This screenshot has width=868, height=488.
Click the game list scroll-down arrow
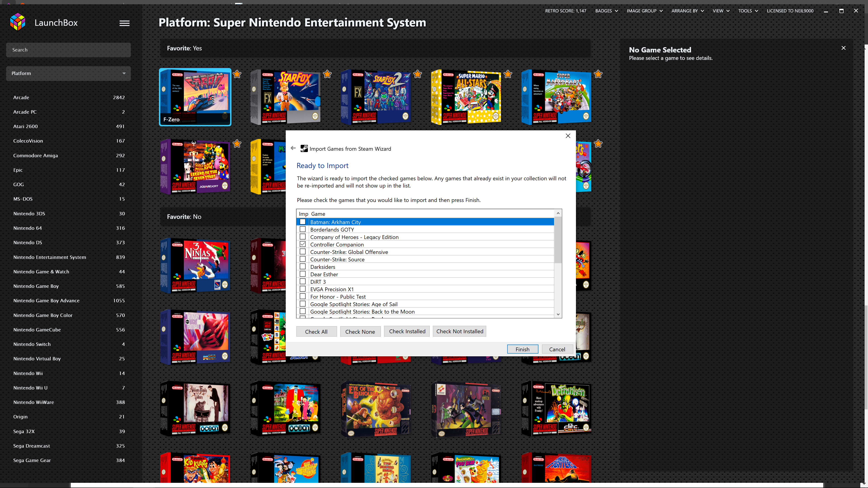click(558, 314)
